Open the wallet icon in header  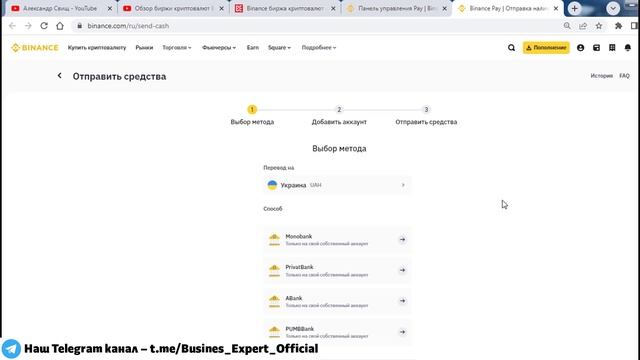pyautogui.click(x=596, y=48)
